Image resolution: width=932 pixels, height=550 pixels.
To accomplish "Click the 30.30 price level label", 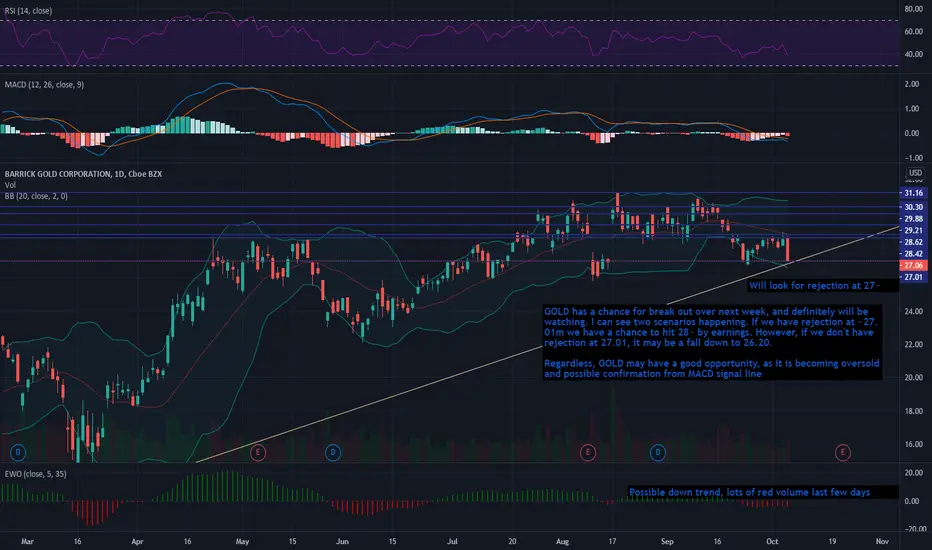I will click(x=913, y=207).
